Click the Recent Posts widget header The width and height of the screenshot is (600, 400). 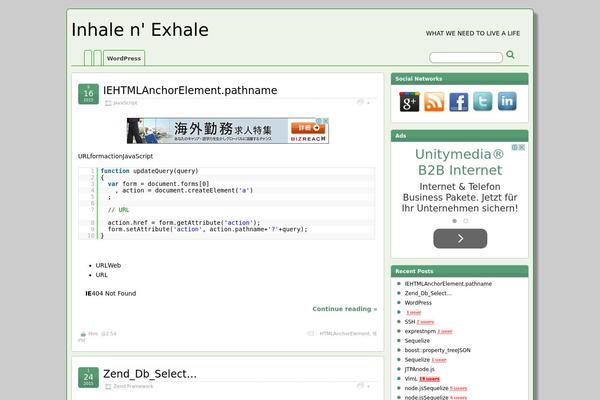coord(460,271)
